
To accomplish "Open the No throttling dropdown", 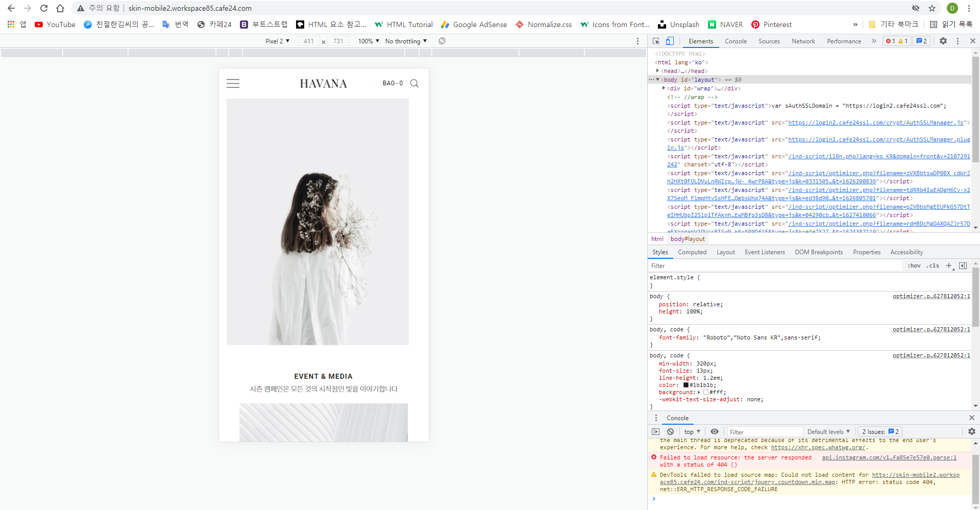I will click(406, 41).
